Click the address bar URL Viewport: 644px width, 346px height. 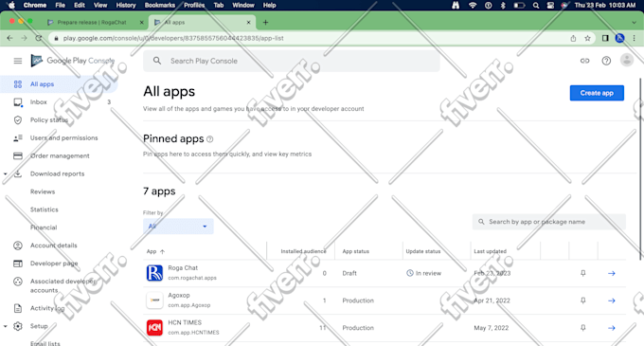click(173, 38)
